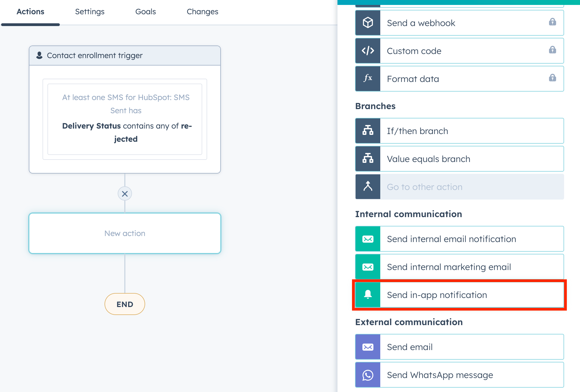
Task: Click the bell icon for in-app notification
Action: [368, 295]
